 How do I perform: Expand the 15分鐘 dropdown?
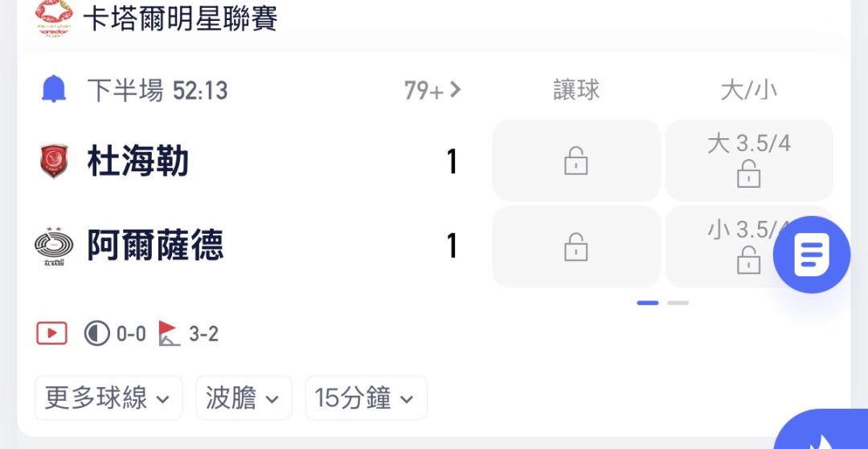click(x=366, y=398)
